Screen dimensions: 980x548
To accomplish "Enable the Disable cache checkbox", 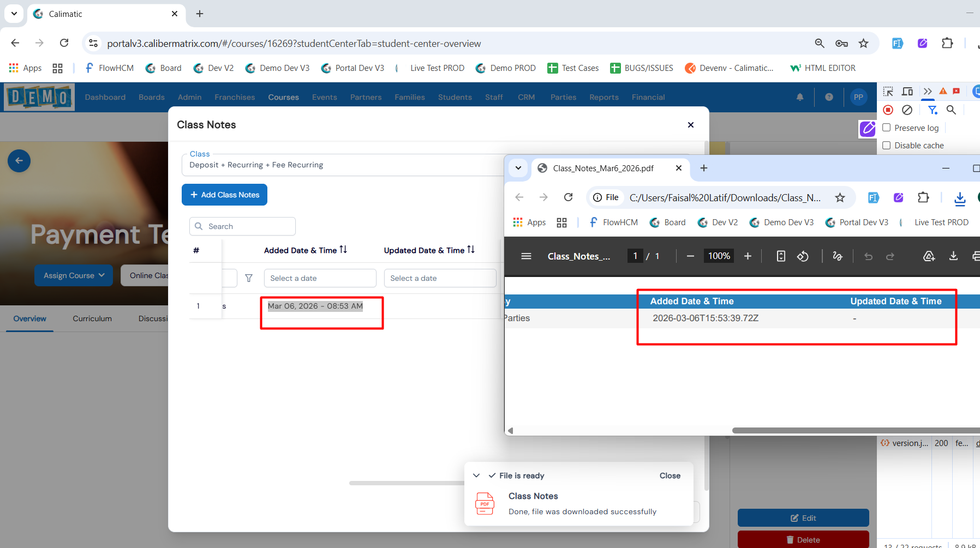I will pyautogui.click(x=887, y=145).
